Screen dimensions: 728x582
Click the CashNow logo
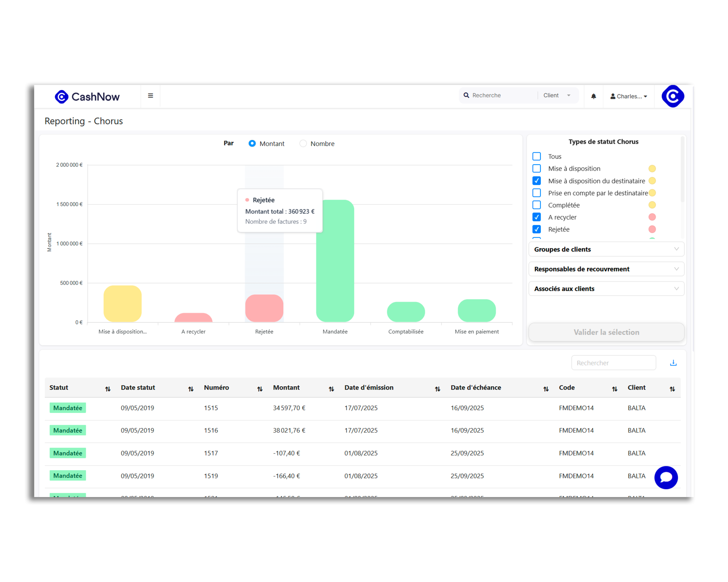pos(87,97)
